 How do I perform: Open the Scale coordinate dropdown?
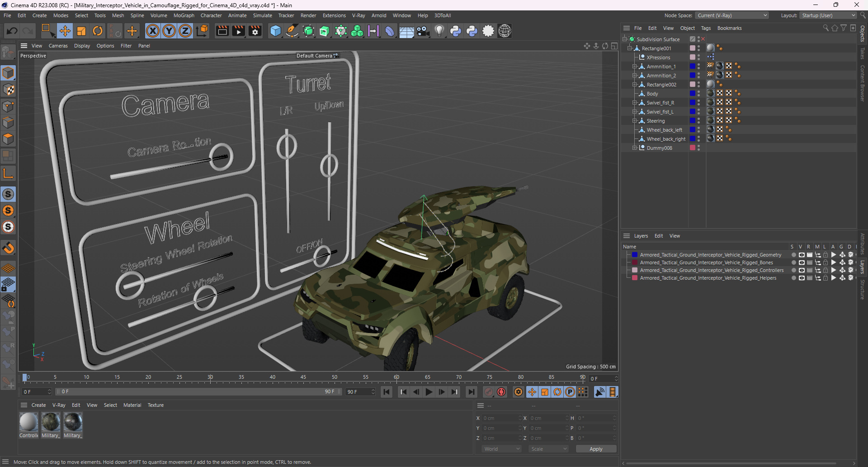tap(549, 449)
